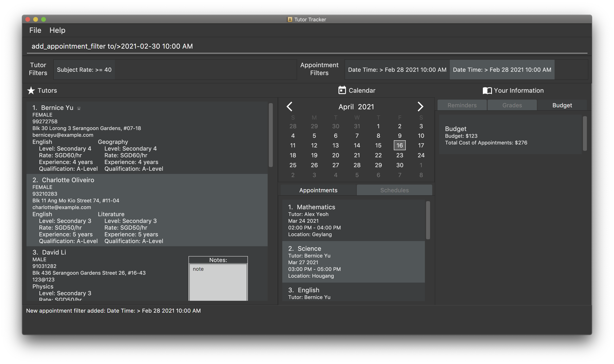
Task: Select the Subject Rate >= 40 filter
Action: 84,70
